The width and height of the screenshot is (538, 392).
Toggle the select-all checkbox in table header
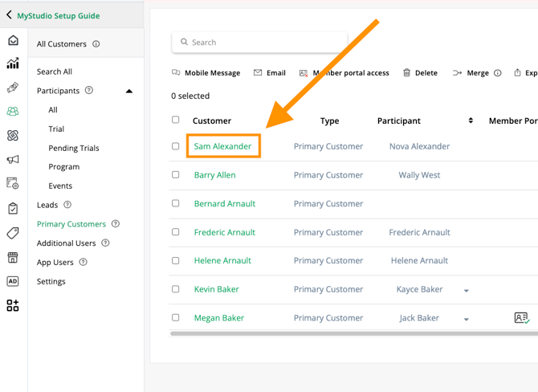(x=176, y=120)
